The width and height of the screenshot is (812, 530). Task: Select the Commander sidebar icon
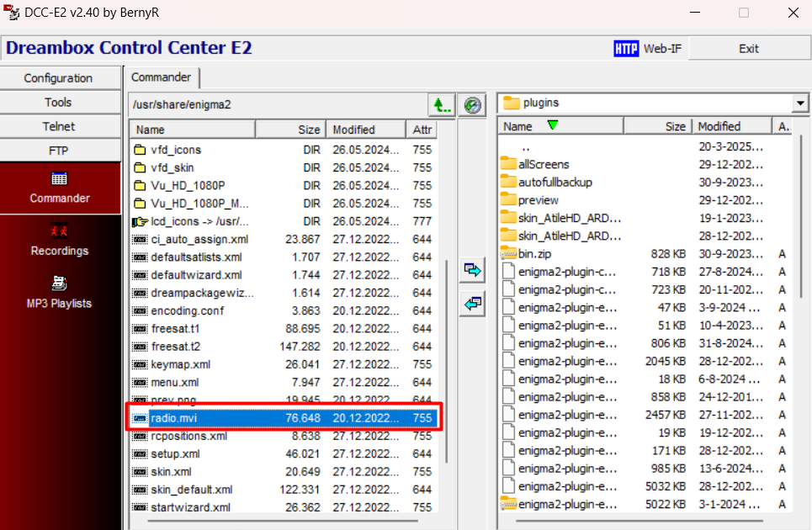[60, 179]
